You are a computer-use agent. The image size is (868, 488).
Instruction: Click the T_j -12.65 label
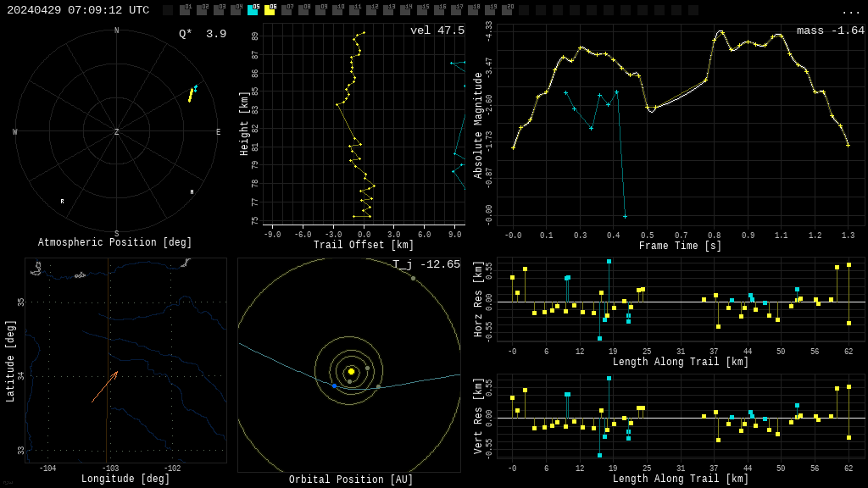[426, 264]
